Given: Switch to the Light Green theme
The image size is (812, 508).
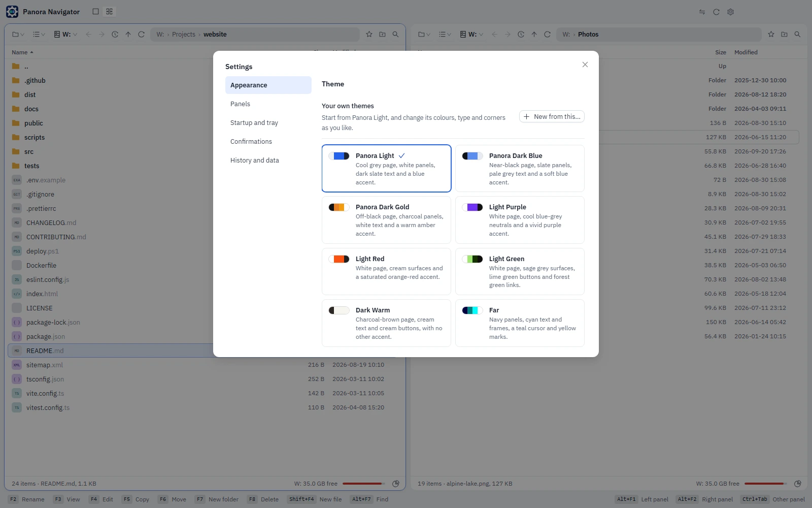Looking at the screenshot, I should click(520, 271).
